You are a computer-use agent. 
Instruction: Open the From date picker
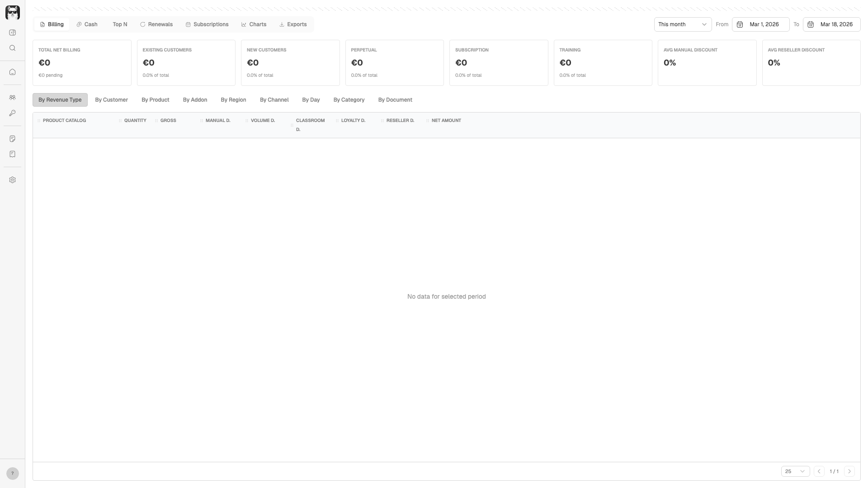click(760, 24)
